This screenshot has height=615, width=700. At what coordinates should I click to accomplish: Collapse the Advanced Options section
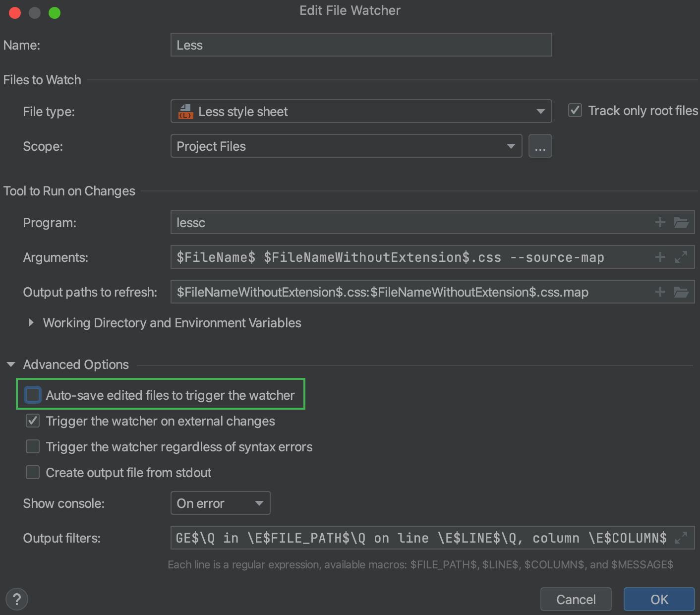(x=11, y=364)
